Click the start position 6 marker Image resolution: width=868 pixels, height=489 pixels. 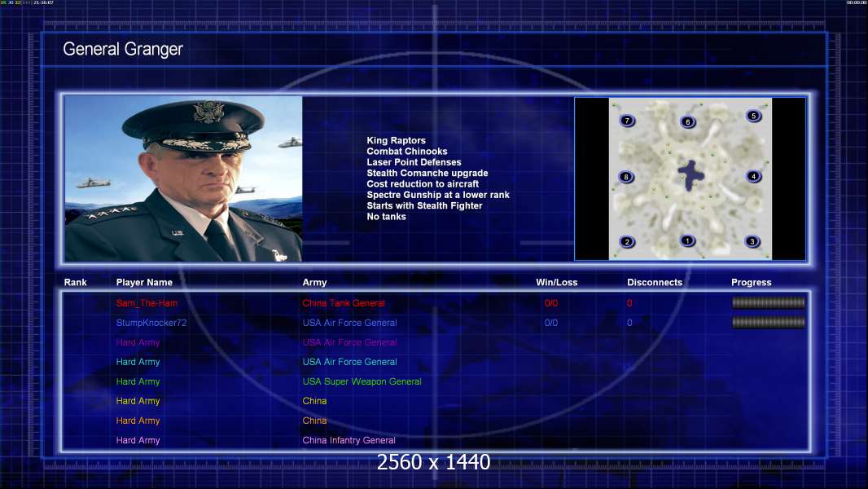pos(687,122)
